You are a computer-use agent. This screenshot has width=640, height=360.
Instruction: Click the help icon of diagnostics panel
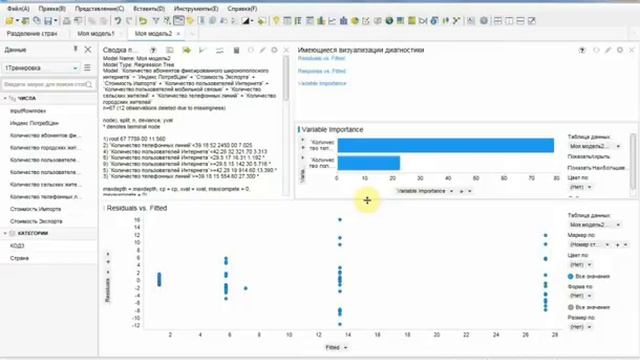[582, 50]
